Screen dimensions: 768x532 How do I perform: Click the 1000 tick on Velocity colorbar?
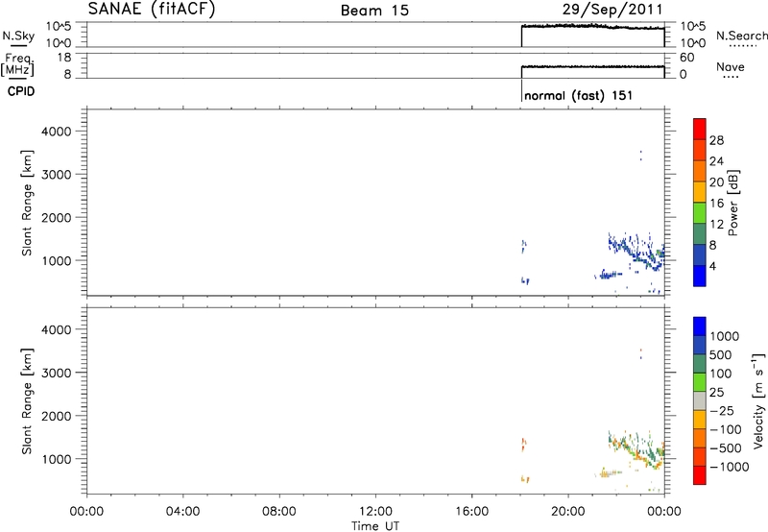pos(725,336)
